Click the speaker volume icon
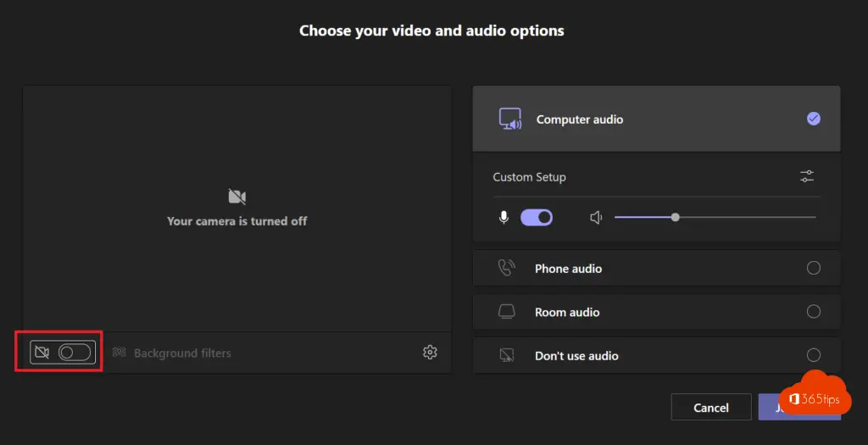The image size is (868, 445). [596, 218]
